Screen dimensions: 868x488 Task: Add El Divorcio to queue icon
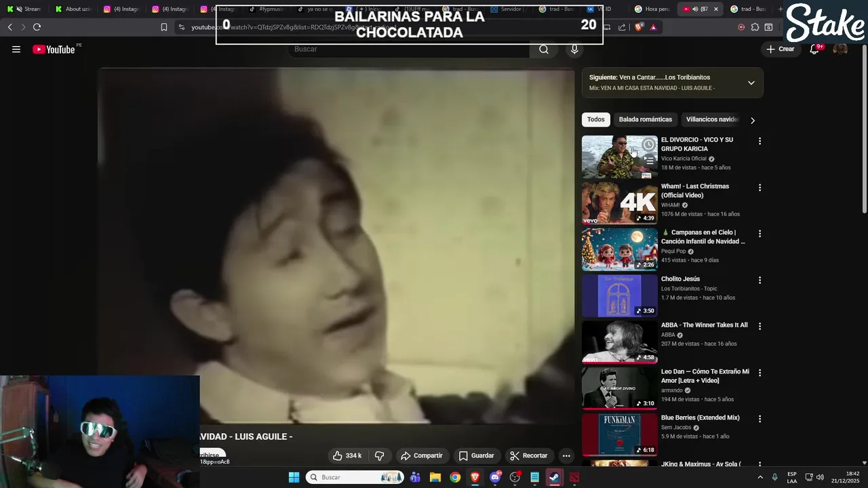click(x=648, y=161)
